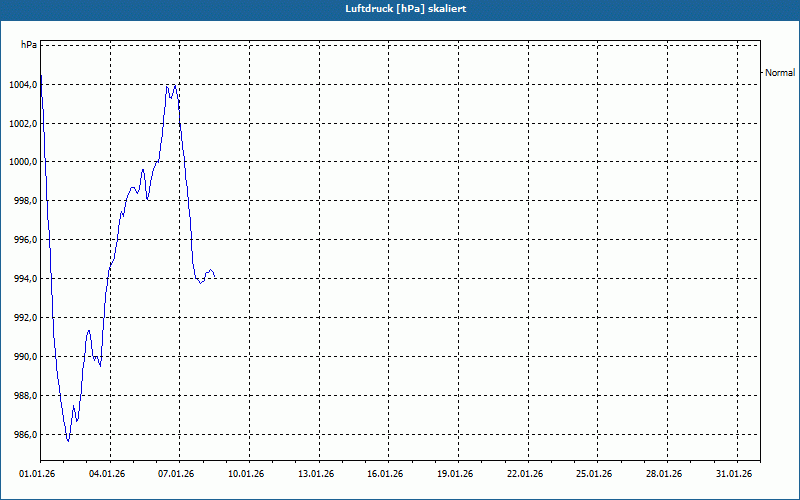800x500 pixels.
Task: Click the date label '28.01.26'
Action: pyautogui.click(x=664, y=474)
